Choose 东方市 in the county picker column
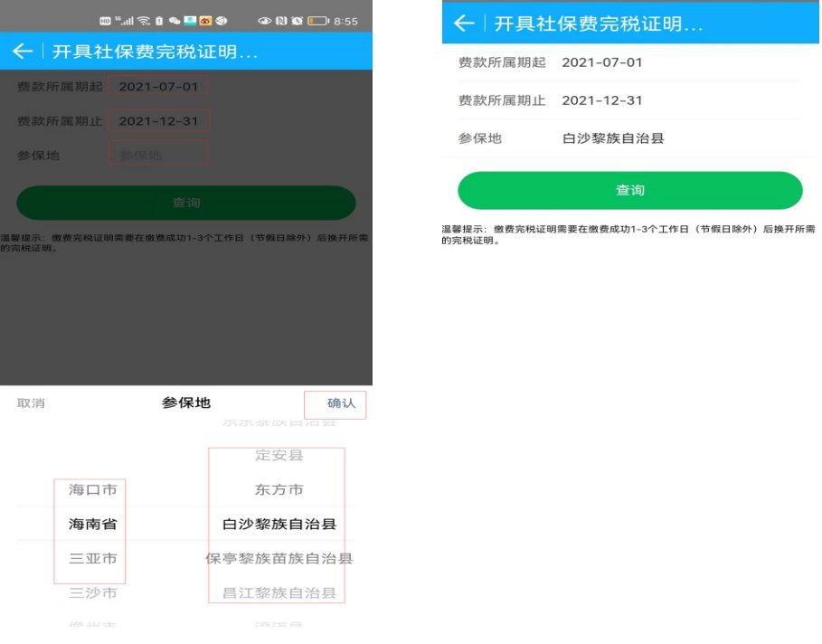Screen dimensions: 822x644 coord(279,489)
